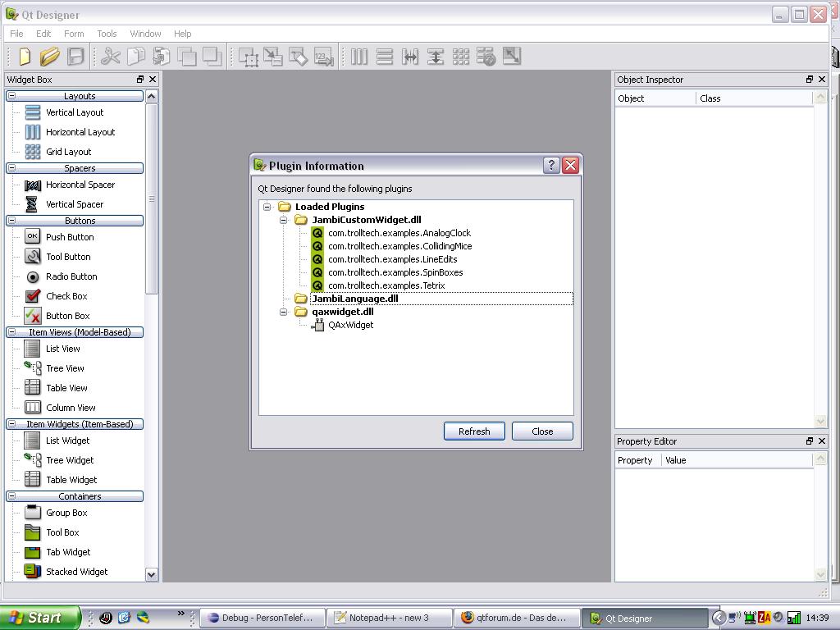Open the Tools menu
This screenshot has width=840, height=630.
pos(107,34)
